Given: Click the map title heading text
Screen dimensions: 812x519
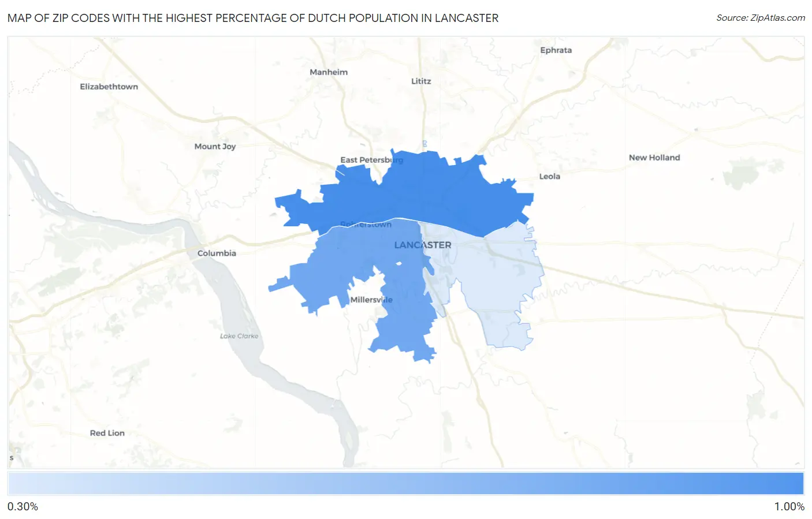Looking at the screenshot, I should click(253, 18).
